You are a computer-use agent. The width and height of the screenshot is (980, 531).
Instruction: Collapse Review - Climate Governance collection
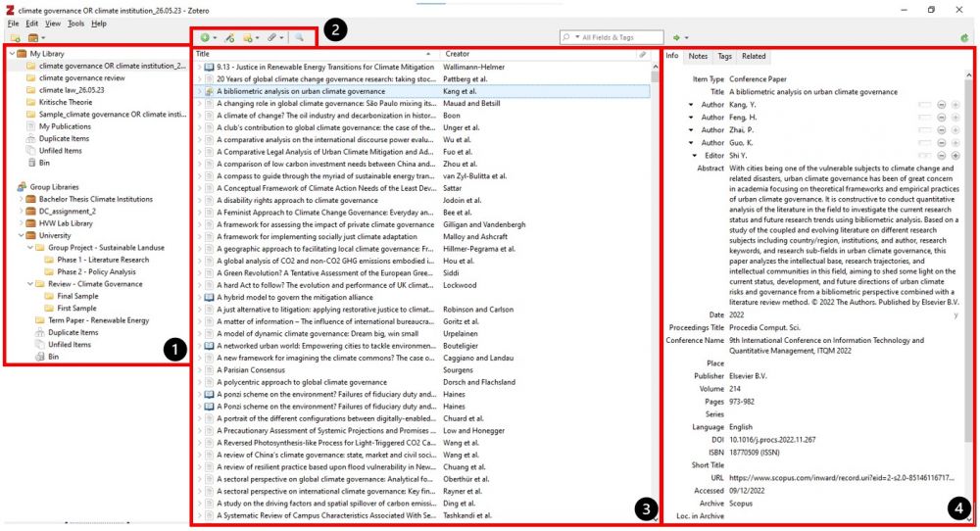(x=30, y=283)
